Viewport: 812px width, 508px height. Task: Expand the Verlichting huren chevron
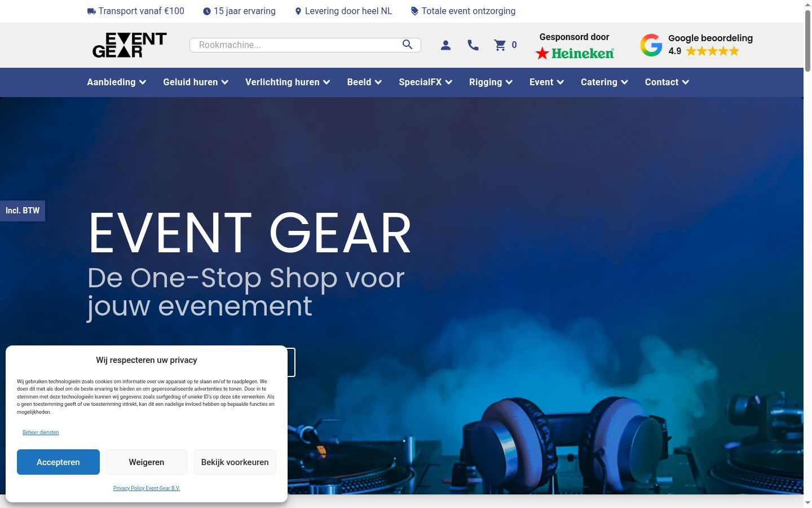pos(326,82)
